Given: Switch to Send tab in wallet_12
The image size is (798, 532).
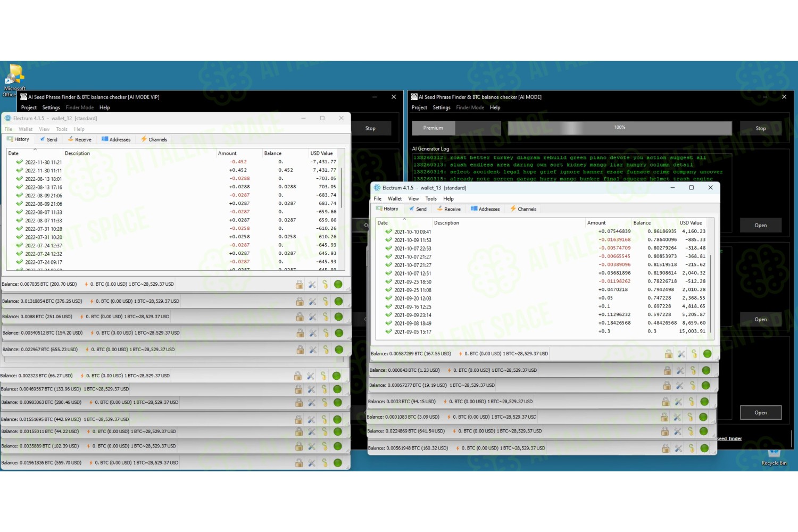Looking at the screenshot, I should click(x=48, y=139).
